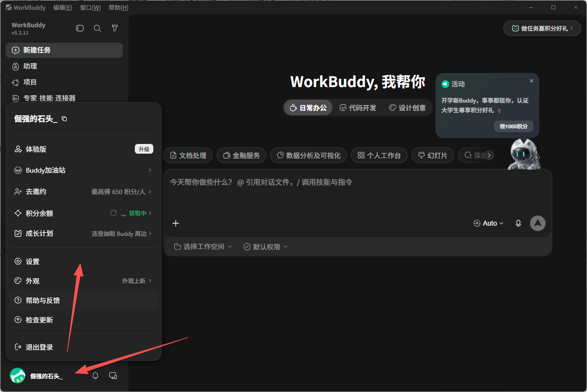Click the devices icon beside the bell
Screen dimensions: 587x392
113,375
